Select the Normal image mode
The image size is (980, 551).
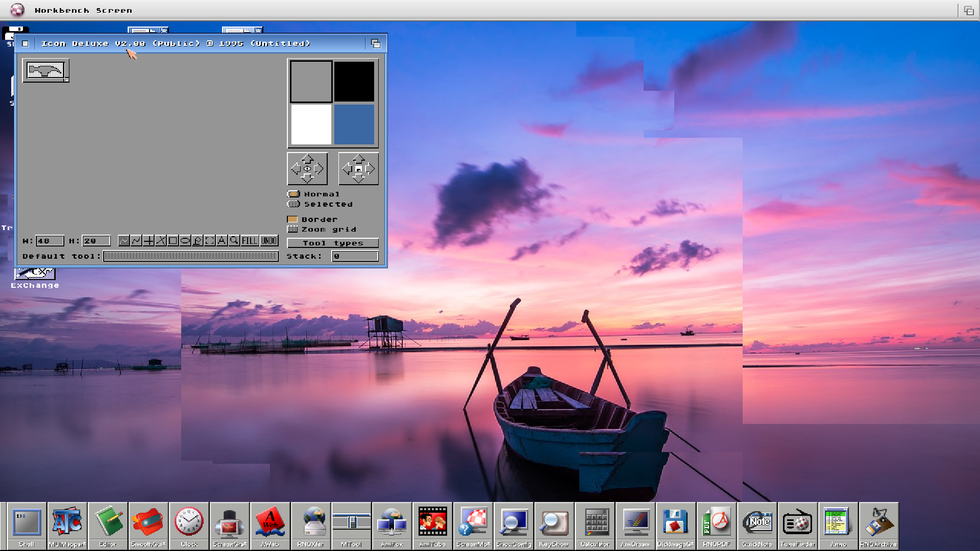[x=293, y=194]
